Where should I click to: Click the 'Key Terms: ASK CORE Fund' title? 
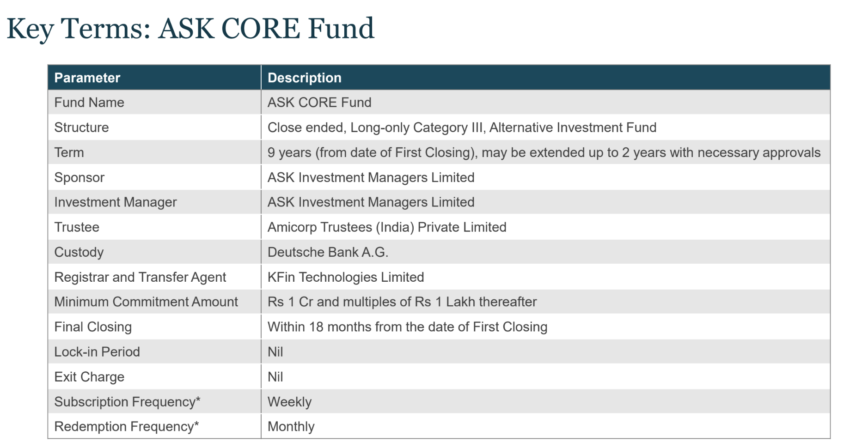click(190, 29)
